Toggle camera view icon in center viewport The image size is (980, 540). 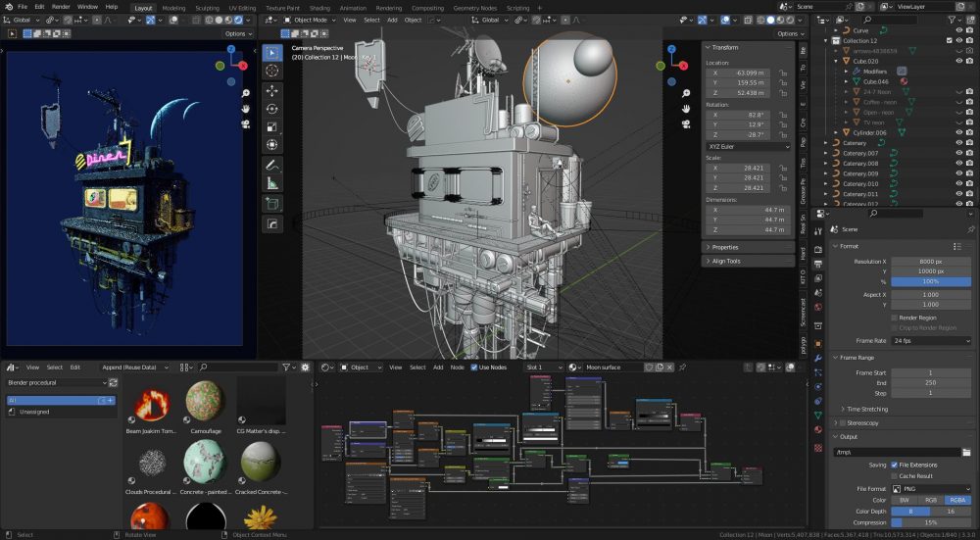(x=686, y=124)
